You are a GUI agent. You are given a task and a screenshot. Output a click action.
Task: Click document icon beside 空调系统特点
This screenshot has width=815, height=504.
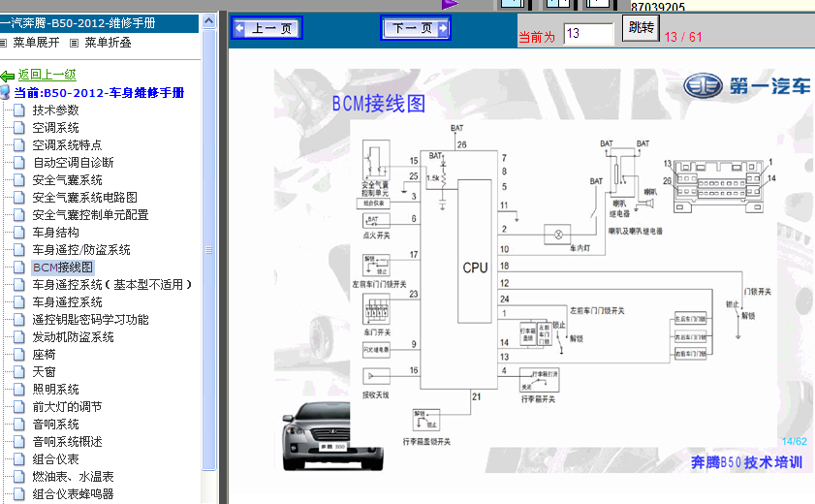coord(18,145)
